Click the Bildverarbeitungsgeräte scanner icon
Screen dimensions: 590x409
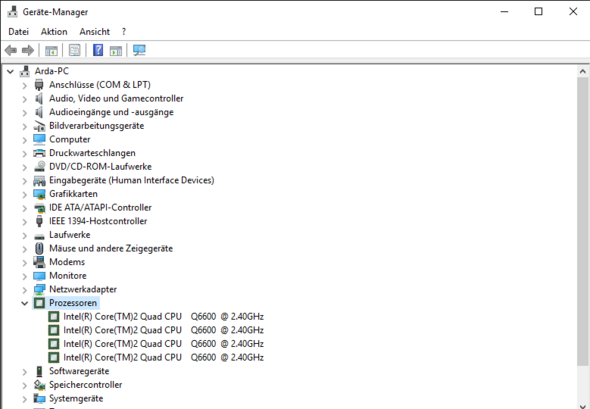click(39, 126)
